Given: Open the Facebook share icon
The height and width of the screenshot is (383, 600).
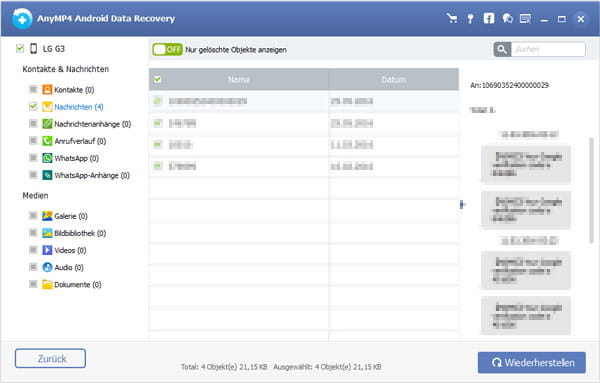Looking at the screenshot, I should click(489, 18).
